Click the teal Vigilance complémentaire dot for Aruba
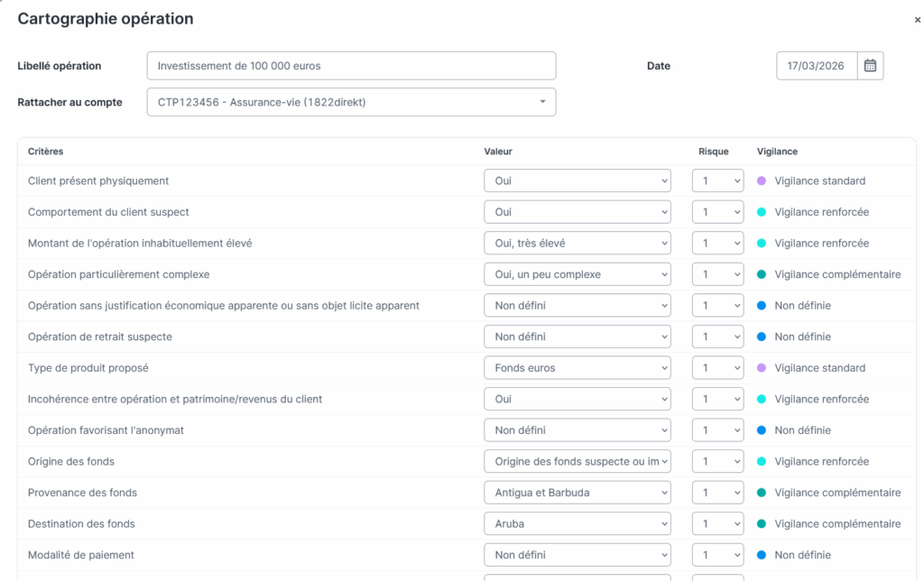Screen dimensions: 924x582 (762, 523)
